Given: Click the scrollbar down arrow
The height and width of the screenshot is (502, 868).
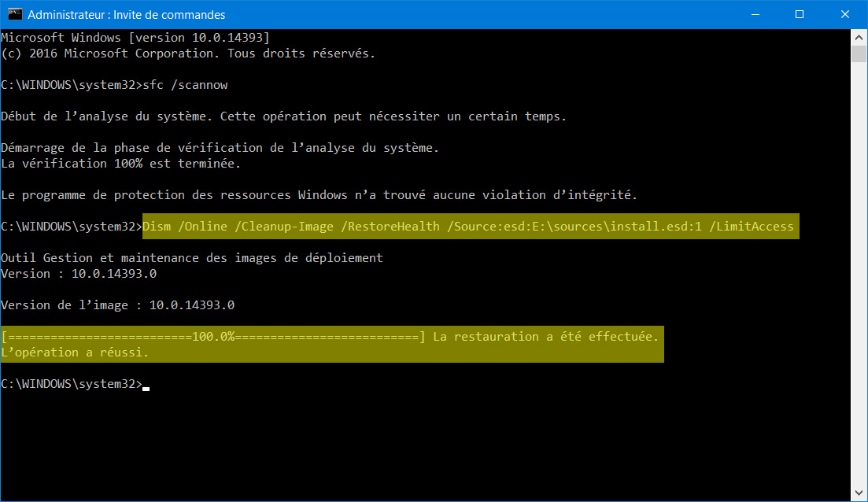Looking at the screenshot, I should click(x=859, y=493).
